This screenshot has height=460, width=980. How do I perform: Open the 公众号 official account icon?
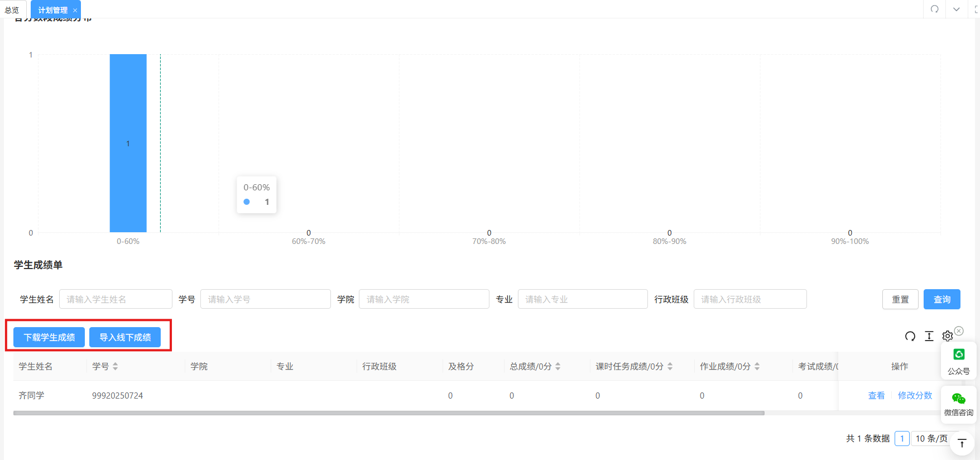pyautogui.click(x=958, y=361)
